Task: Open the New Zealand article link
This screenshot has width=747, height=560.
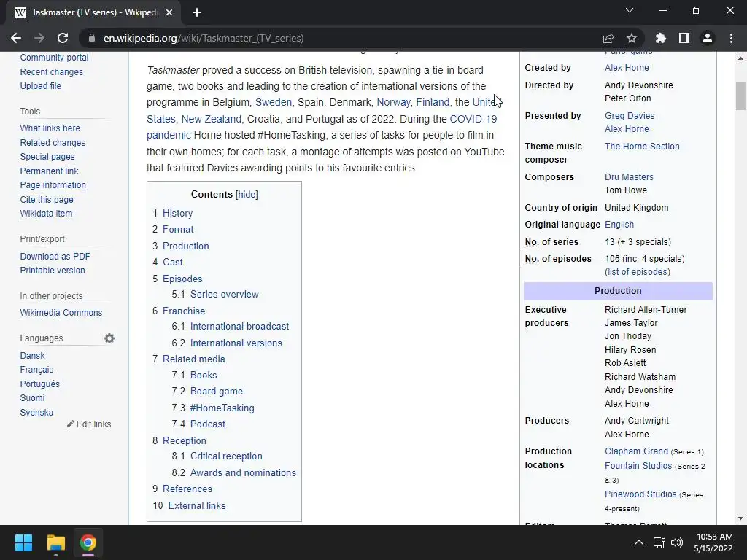Action: [211, 119]
